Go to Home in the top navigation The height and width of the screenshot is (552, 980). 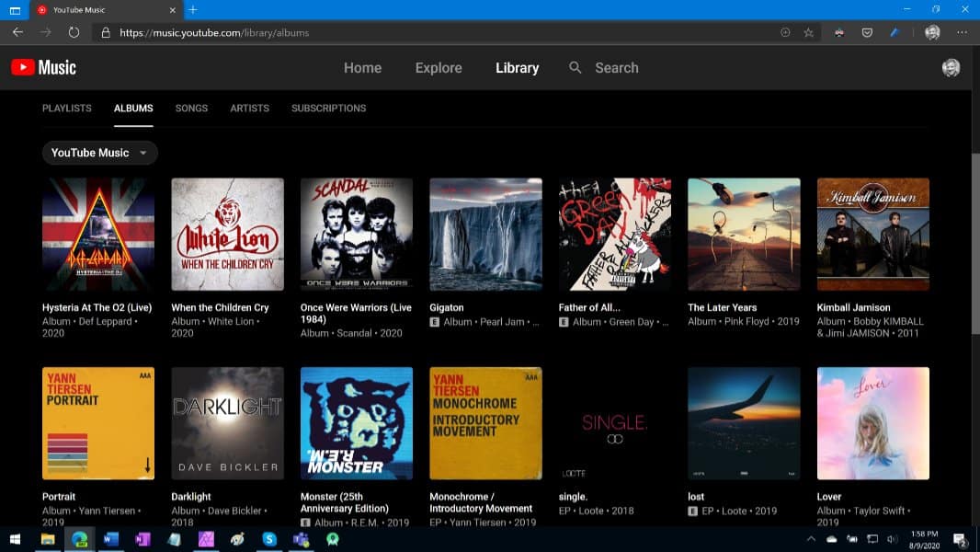[x=362, y=67]
